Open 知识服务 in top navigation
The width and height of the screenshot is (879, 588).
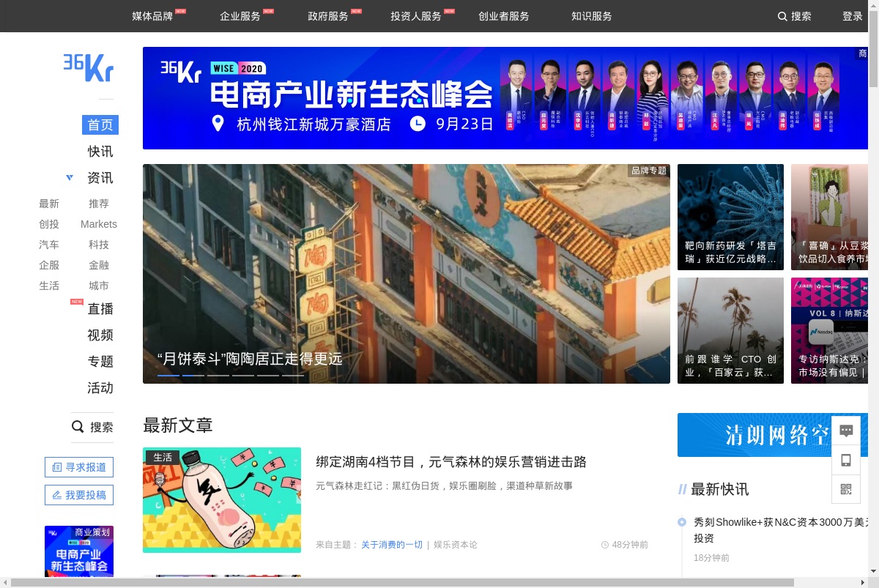pyautogui.click(x=592, y=16)
